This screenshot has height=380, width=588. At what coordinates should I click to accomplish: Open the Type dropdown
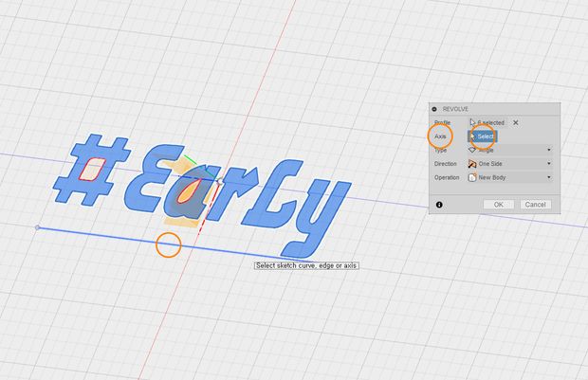pos(510,150)
